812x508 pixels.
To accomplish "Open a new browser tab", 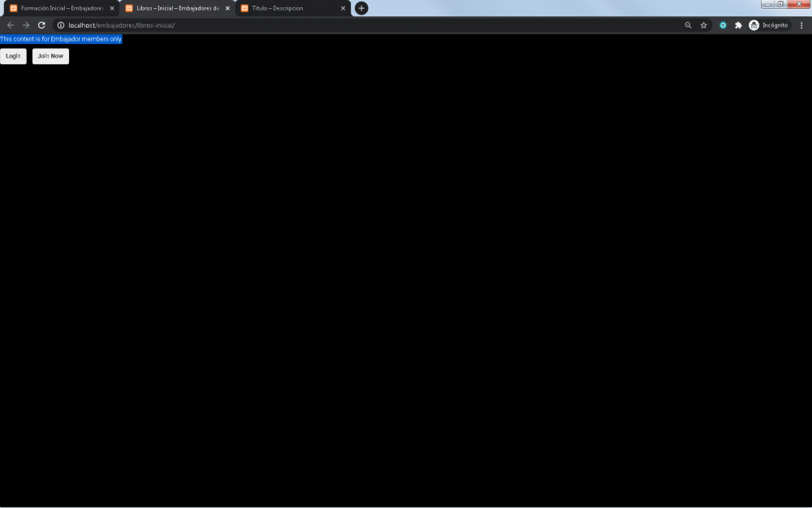I will tap(361, 8).
